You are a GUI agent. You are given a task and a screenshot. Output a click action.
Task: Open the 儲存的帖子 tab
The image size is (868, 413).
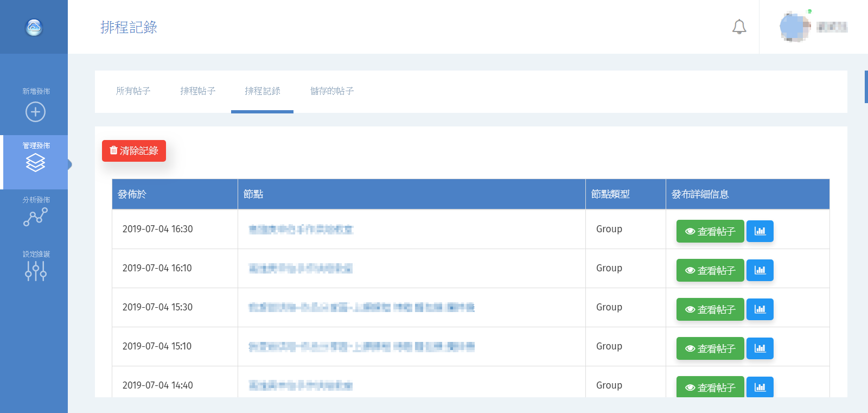click(332, 91)
